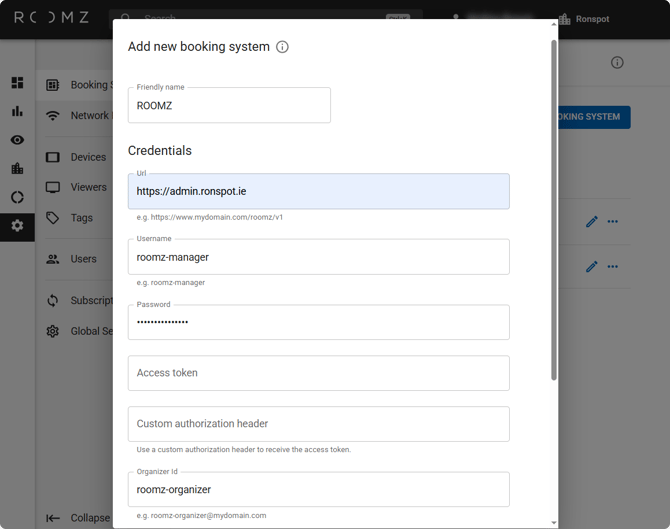
Task: Click the circular ring icon in left rail
Action: (x=17, y=197)
